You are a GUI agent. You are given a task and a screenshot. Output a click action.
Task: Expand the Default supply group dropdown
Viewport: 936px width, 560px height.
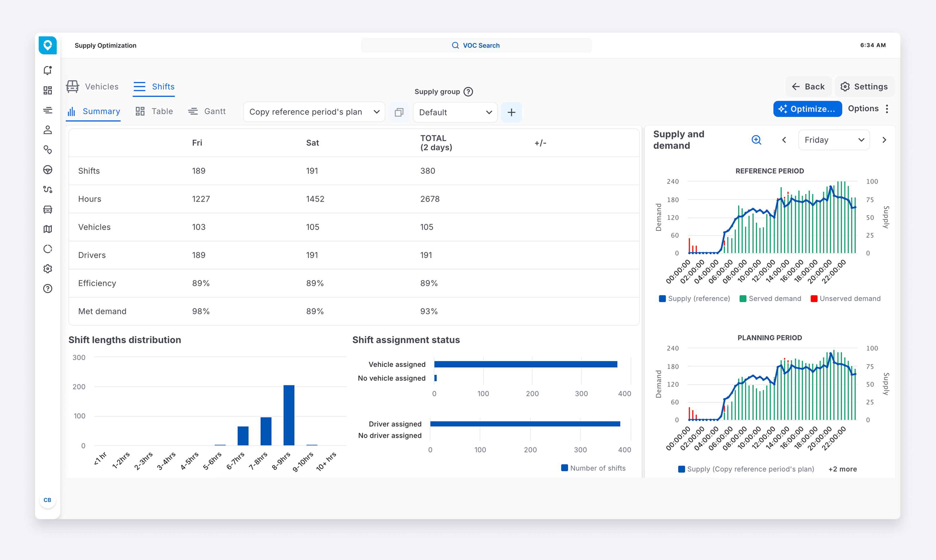point(455,113)
